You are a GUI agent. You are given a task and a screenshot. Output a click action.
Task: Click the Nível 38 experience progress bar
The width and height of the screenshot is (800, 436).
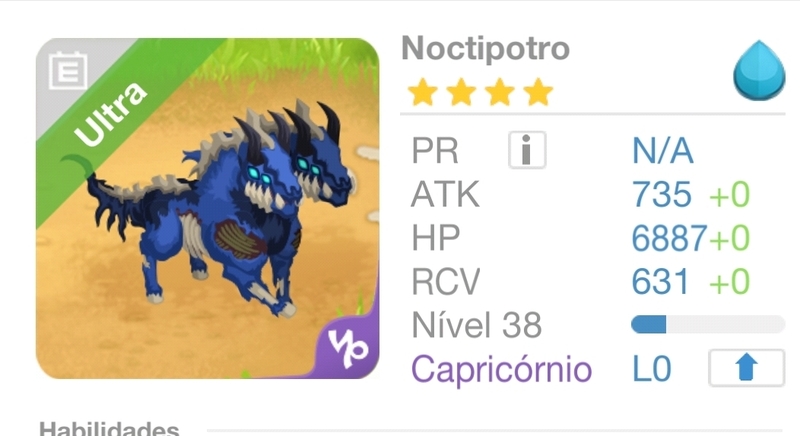[708, 324]
